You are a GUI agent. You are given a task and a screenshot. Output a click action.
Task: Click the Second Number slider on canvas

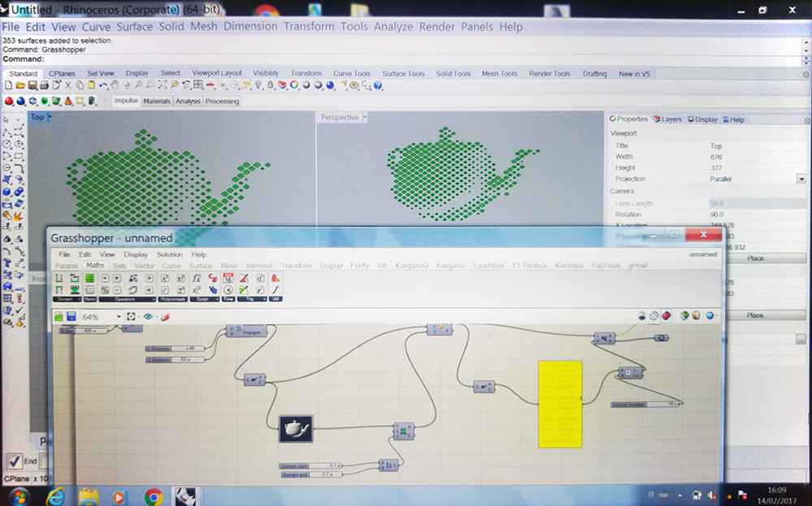[x=645, y=404]
